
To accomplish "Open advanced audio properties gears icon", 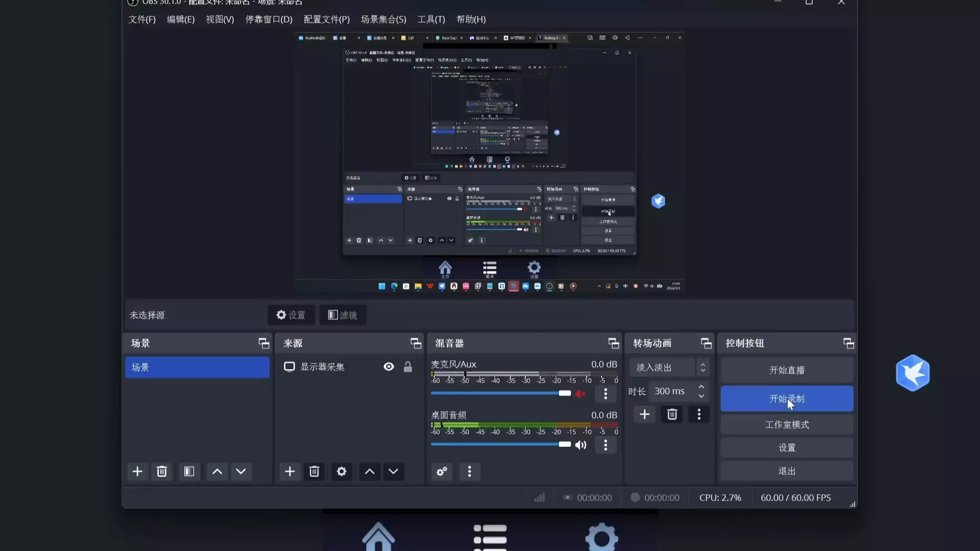I will tap(441, 472).
